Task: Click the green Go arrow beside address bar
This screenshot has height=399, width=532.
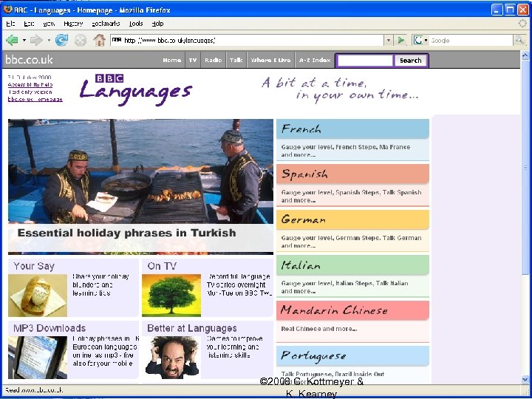Action: tap(401, 40)
